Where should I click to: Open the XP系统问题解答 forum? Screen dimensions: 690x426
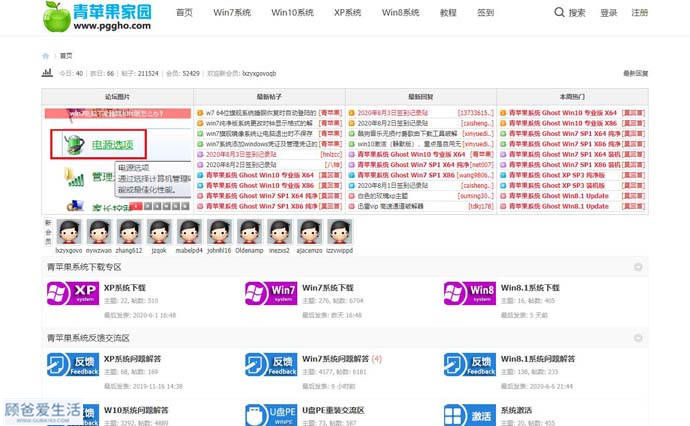(132, 359)
